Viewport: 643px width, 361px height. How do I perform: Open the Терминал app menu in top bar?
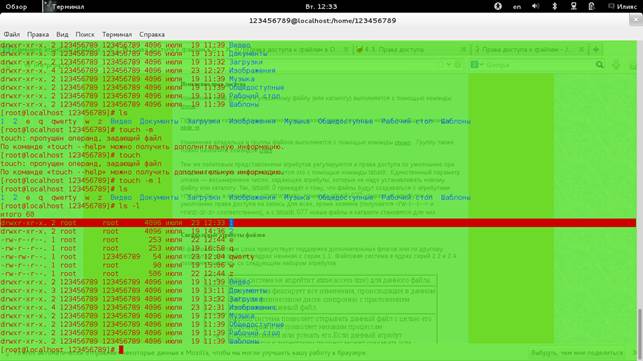[64, 7]
